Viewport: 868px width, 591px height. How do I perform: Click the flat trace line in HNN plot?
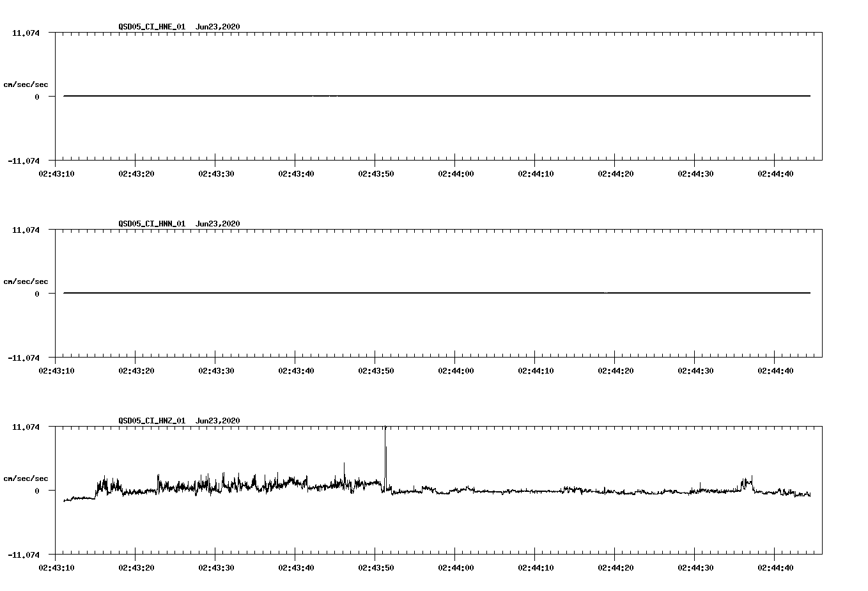coord(437,293)
